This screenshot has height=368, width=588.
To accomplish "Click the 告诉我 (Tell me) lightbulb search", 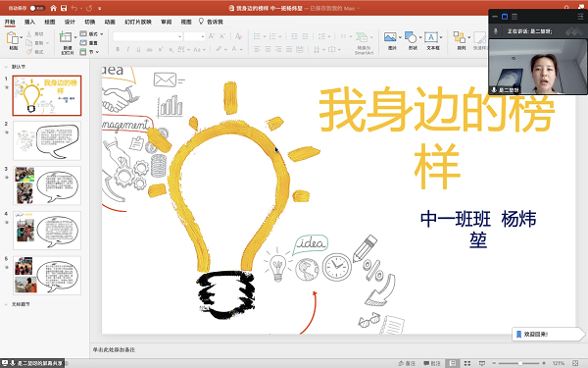I will [x=211, y=22].
